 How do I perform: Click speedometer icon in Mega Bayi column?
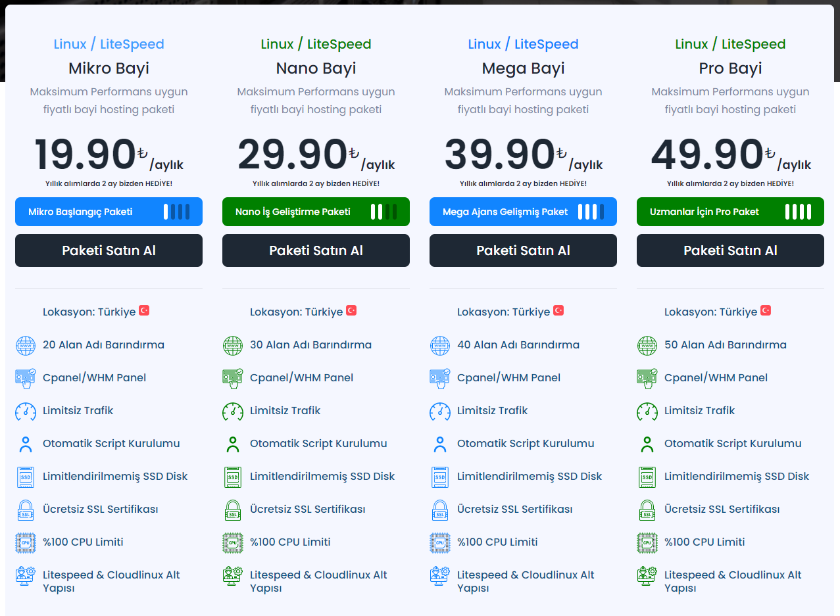coord(440,411)
